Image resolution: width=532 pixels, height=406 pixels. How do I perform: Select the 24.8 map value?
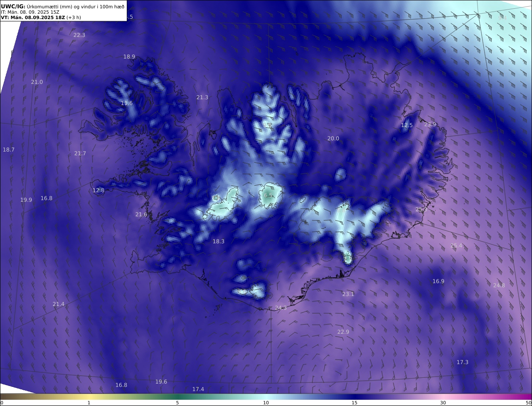tap(499, 286)
